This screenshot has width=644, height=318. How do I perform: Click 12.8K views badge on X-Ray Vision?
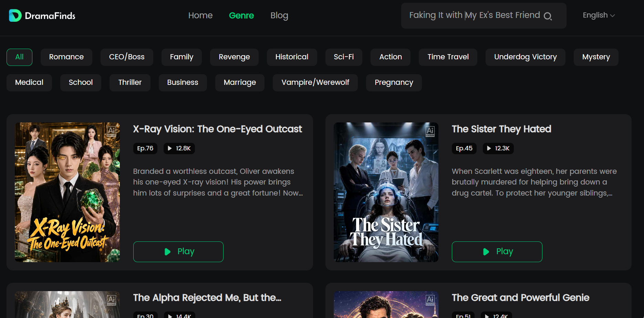coord(179,148)
